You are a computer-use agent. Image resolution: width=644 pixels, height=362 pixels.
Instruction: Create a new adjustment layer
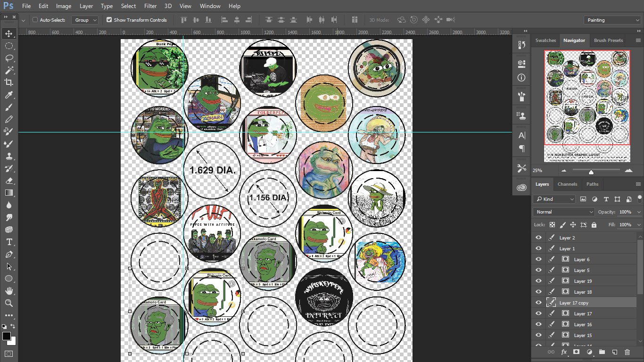point(589,352)
